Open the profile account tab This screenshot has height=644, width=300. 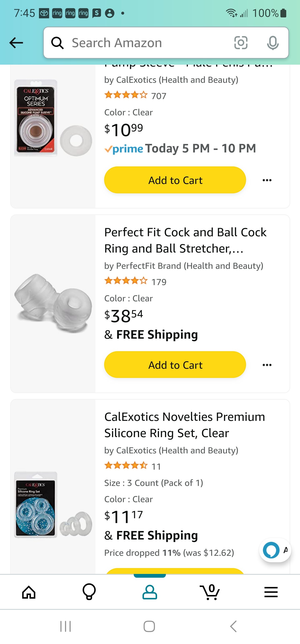click(x=150, y=592)
